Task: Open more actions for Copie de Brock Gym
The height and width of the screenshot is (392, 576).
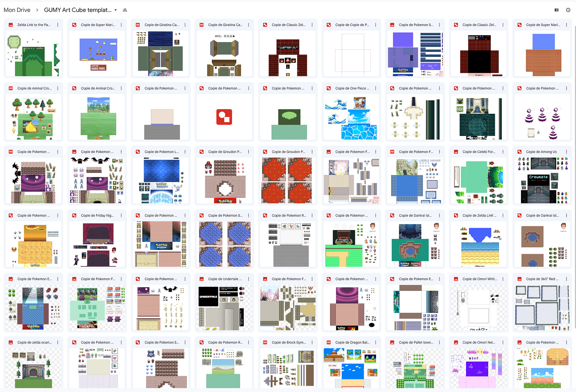Action: click(x=312, y=343)
